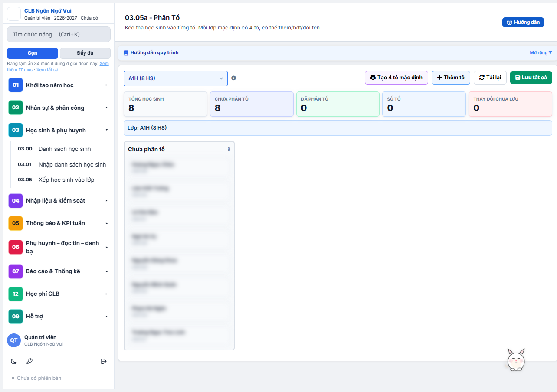The image size is (557, 392).
Task: Switch sidebar to Gọn compact mode
Action: coord(33,53)
